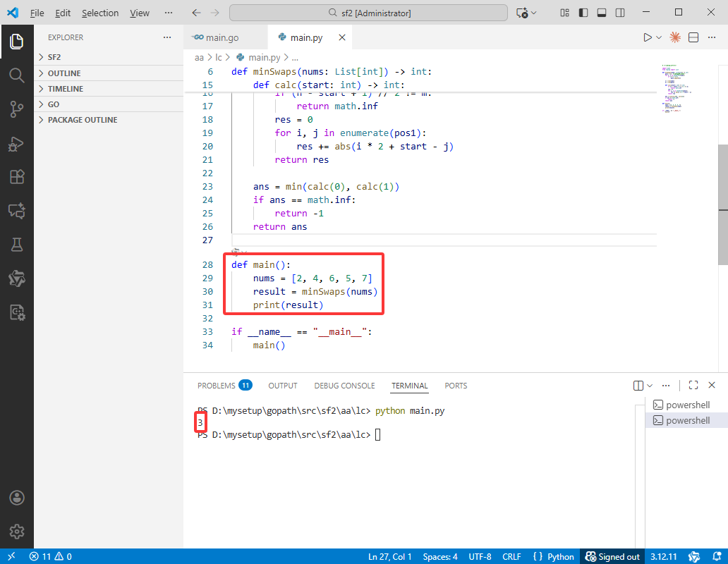Change indentation via Spaces: 4

click(x=440, y=556)
